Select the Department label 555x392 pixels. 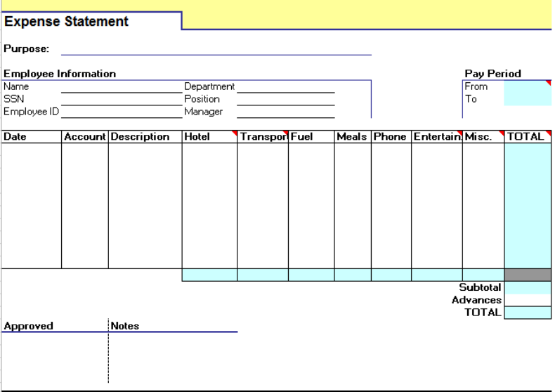(x=209, y=86)
